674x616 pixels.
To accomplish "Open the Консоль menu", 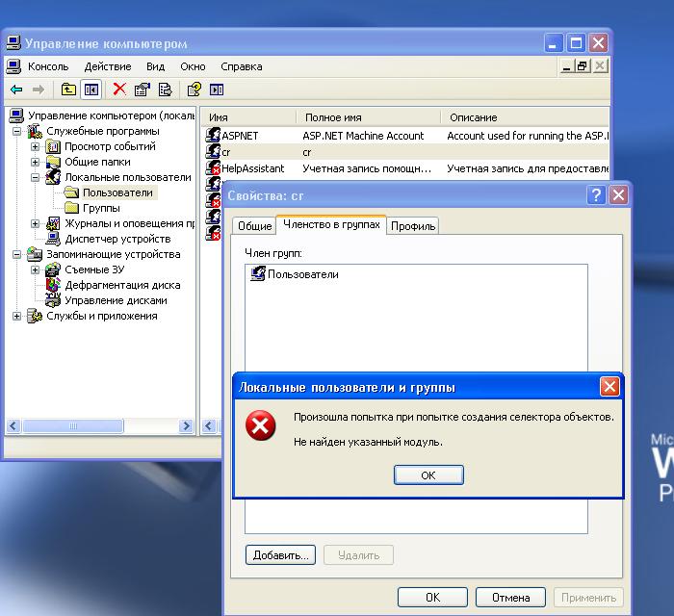I will 48,66.
